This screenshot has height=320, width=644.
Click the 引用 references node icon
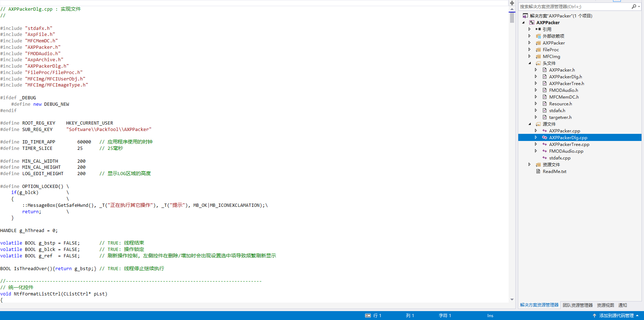538,29
